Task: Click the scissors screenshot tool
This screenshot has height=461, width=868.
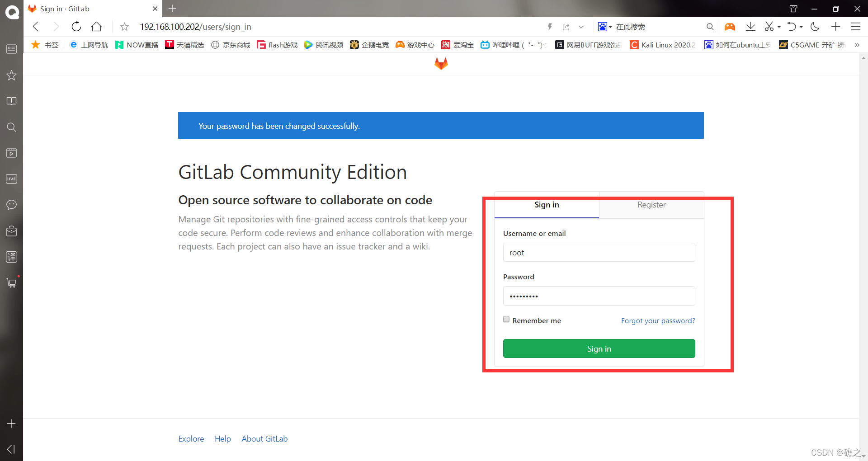Action: click(x=769, y=27)
